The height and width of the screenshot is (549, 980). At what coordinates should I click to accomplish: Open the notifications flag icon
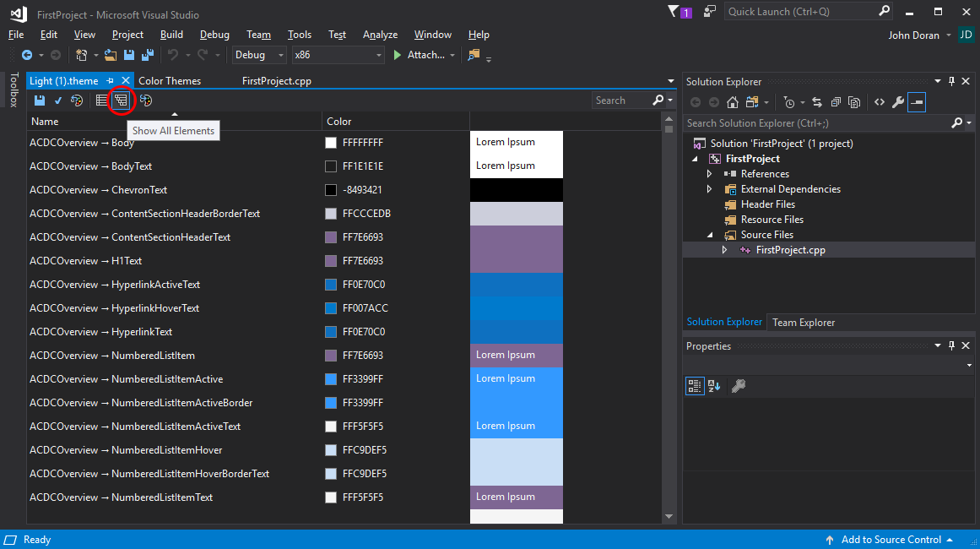click(673, 11)
